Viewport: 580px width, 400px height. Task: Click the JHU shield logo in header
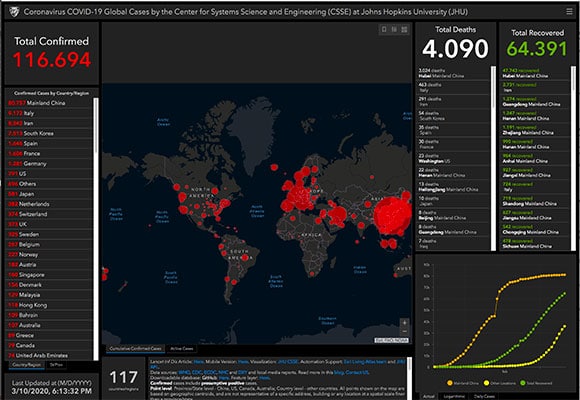point(14,12)
